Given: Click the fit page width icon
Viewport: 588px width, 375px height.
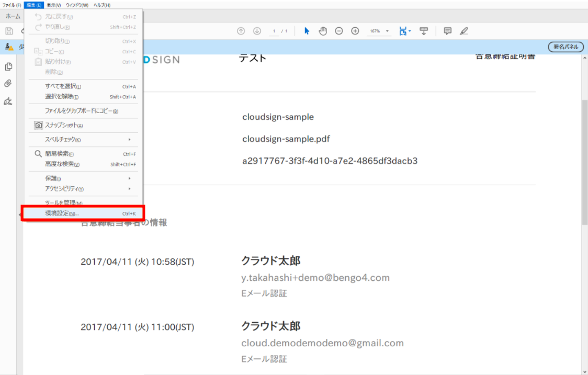Looking at the screenshot, I should pos(403,31).
